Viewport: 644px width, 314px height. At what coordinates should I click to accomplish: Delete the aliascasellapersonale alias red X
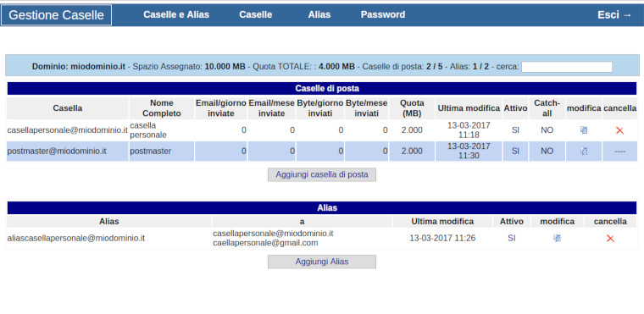tap(610, 239)
